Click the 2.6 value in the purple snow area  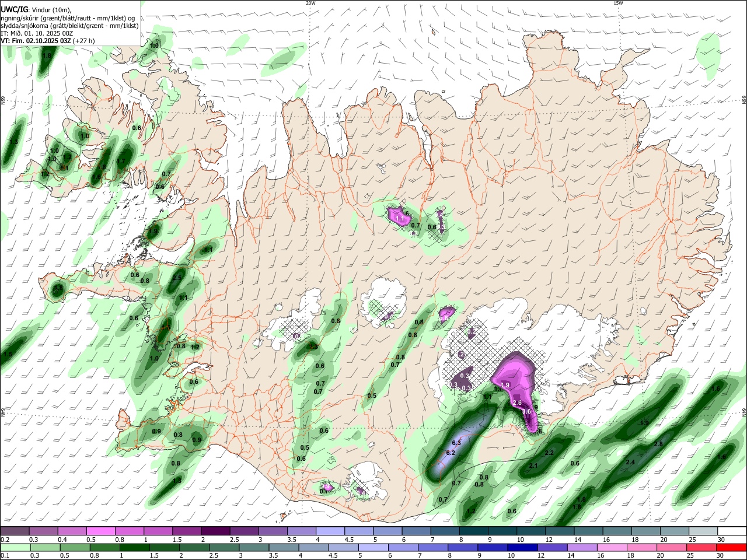click(517, 402)
